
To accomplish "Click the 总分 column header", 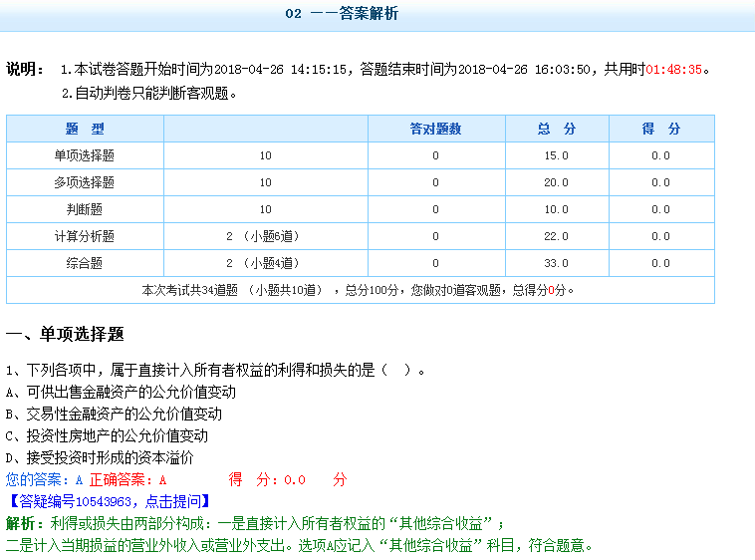I will click(557, 129).
